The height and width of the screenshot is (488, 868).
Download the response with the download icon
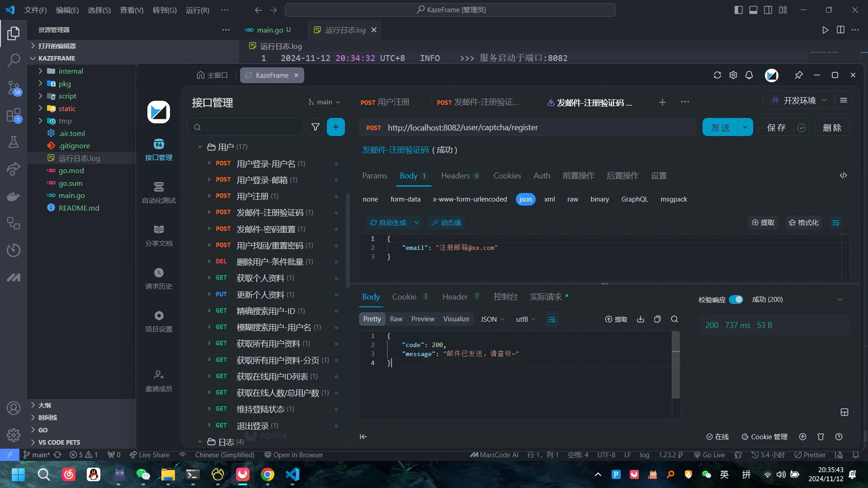[x=641, y=319]
